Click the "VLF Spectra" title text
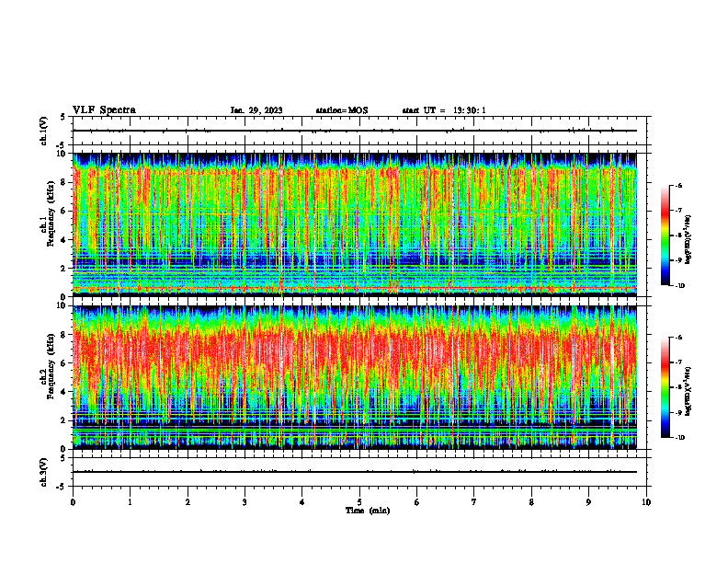Screen dimensions: 728x563 [104, 110]
